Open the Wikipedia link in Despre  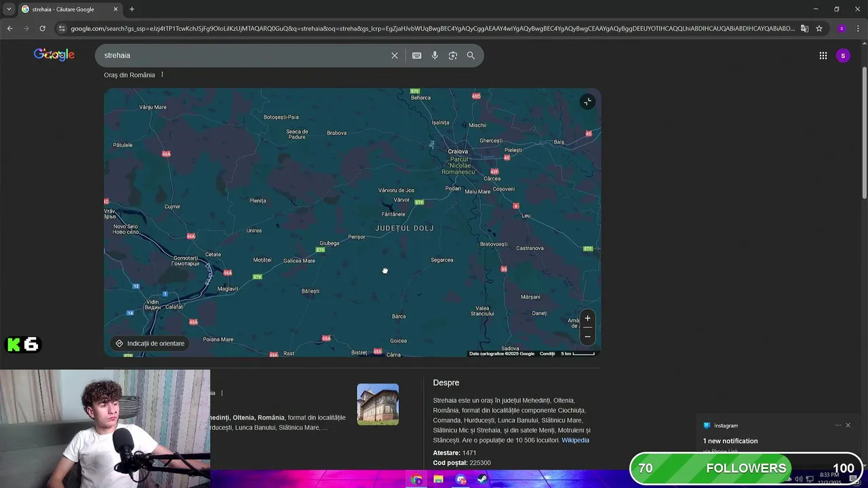coord(575,441)
